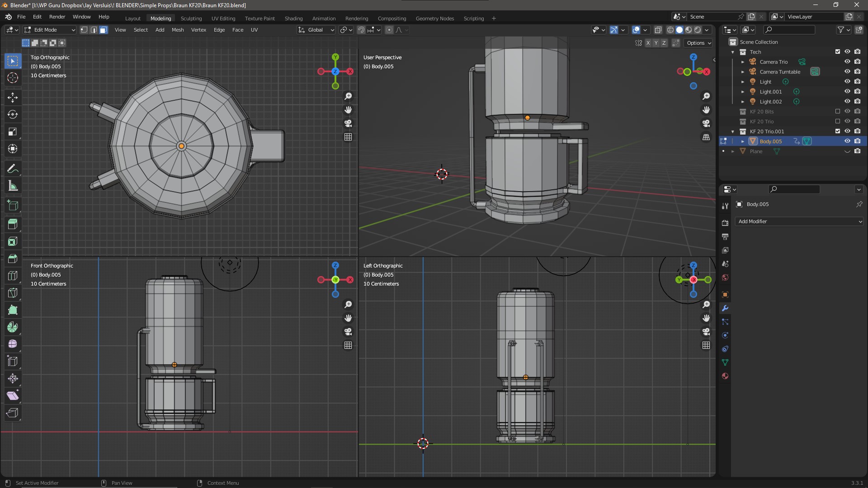Uncheck the KF 20 Trio.001 collection checkbox
Viewport: 868px width, 488px height.
pos(838,131)
